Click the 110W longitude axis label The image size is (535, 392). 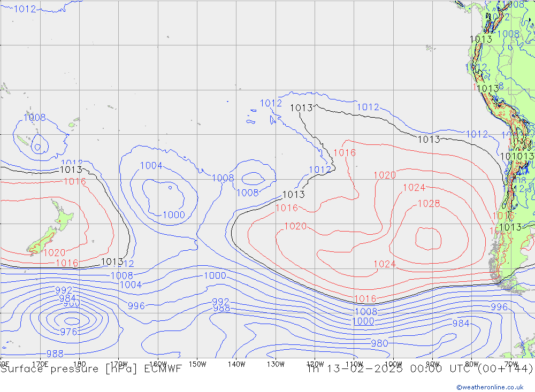[x=354, y=364]
